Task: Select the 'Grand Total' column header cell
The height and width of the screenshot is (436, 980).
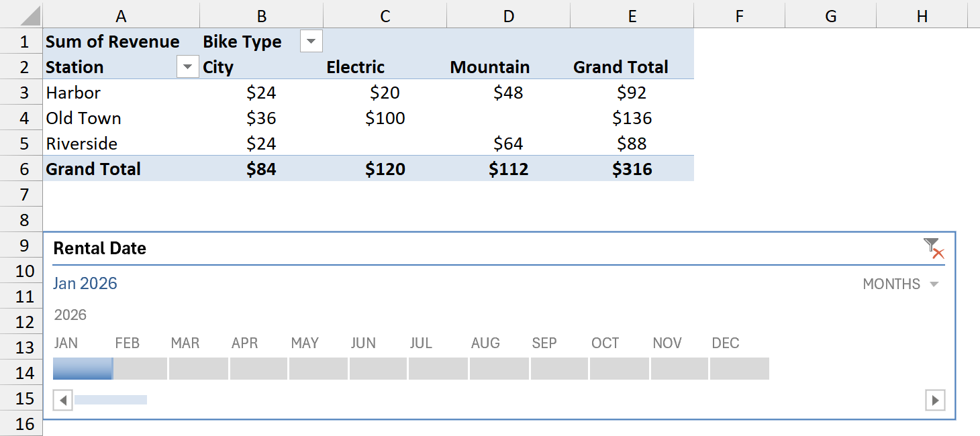Action: [632, 67]
